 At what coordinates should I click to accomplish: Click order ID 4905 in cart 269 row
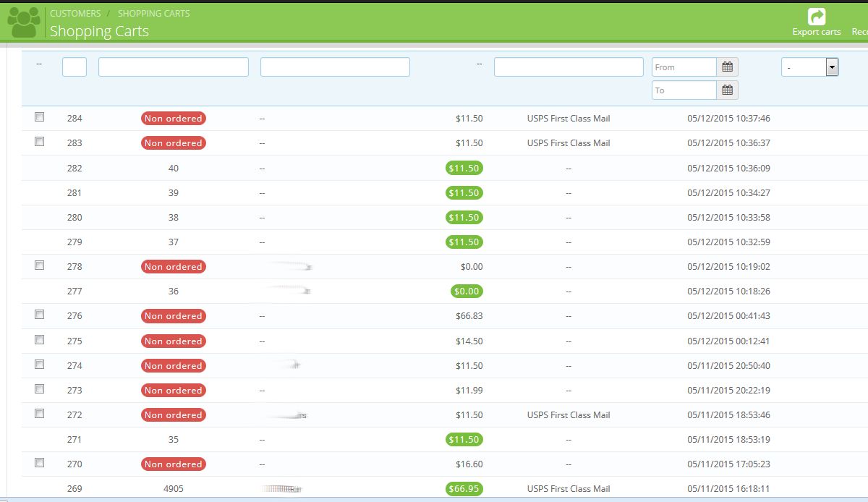(174, 489)
